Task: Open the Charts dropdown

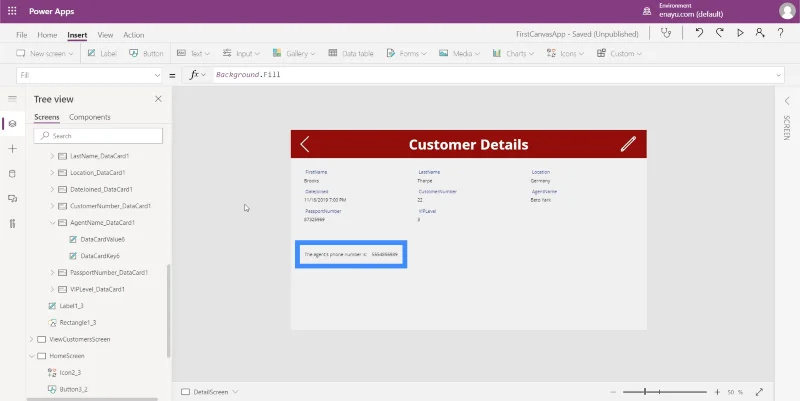Action: (x=513, y=53)
